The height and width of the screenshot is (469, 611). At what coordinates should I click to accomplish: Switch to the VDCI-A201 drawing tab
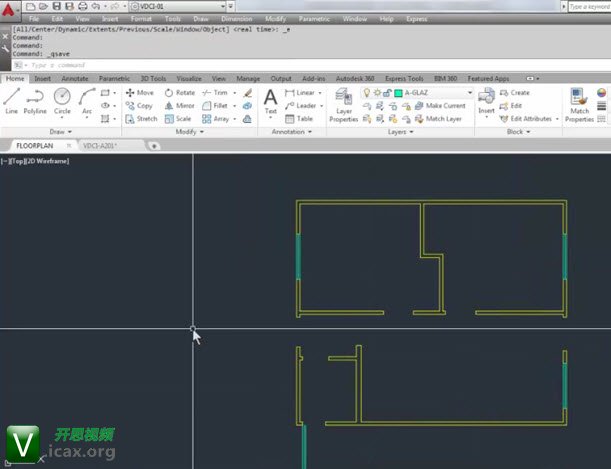[100, 146]
